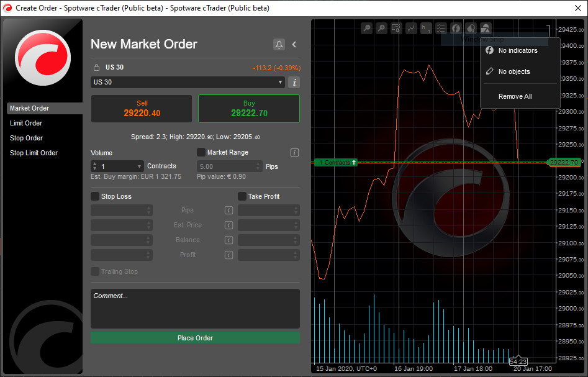This screenshot has height=377, width=588.
Task: Open info icon on the Balance row
Action: tap(228, 240)
